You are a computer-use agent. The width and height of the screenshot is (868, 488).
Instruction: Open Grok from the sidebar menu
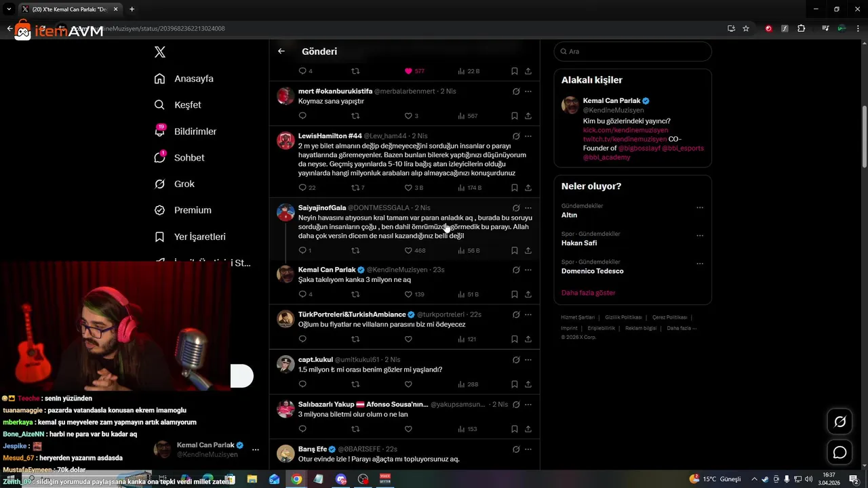click(174, 184)
